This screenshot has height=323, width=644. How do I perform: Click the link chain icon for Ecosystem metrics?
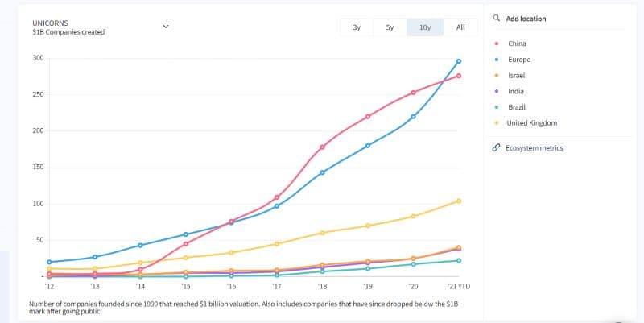coord(496,147)
